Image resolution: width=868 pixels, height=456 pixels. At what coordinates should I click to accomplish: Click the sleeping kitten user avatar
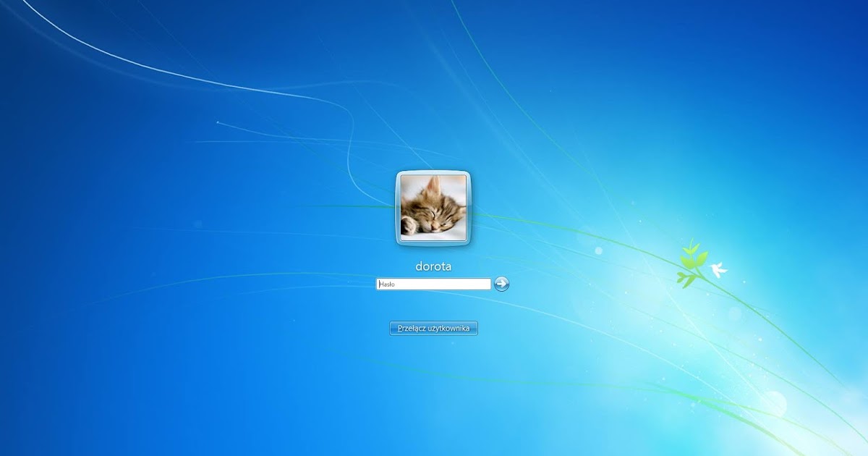(433, 208)
